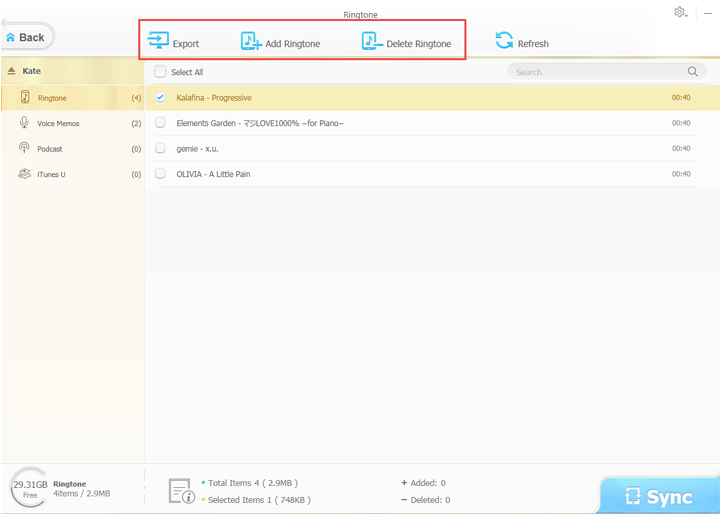This screenshot has width=723, height=516.
Task: Click the home icon on Back button
Action: point(11,38)
